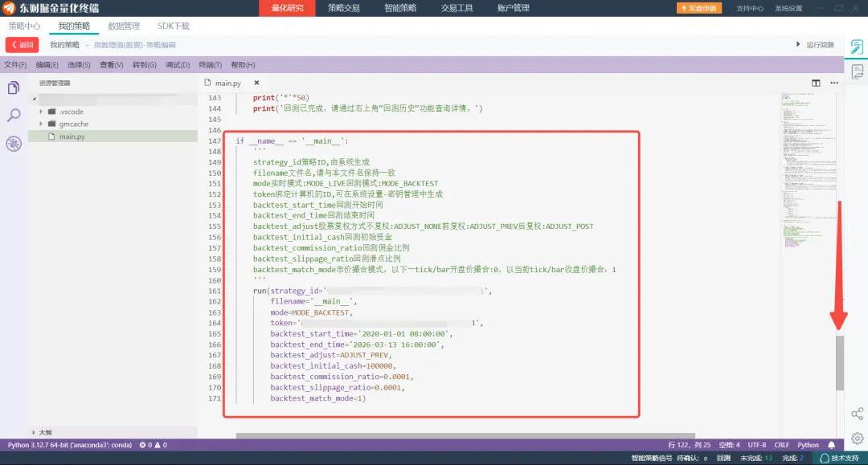Click the 行 122, 列 25 cursor position

tap(690, 445)
